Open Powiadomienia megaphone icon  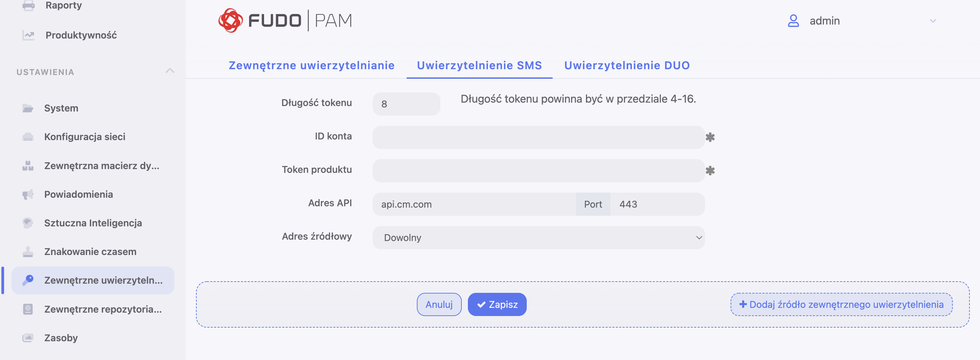[28, 194]
